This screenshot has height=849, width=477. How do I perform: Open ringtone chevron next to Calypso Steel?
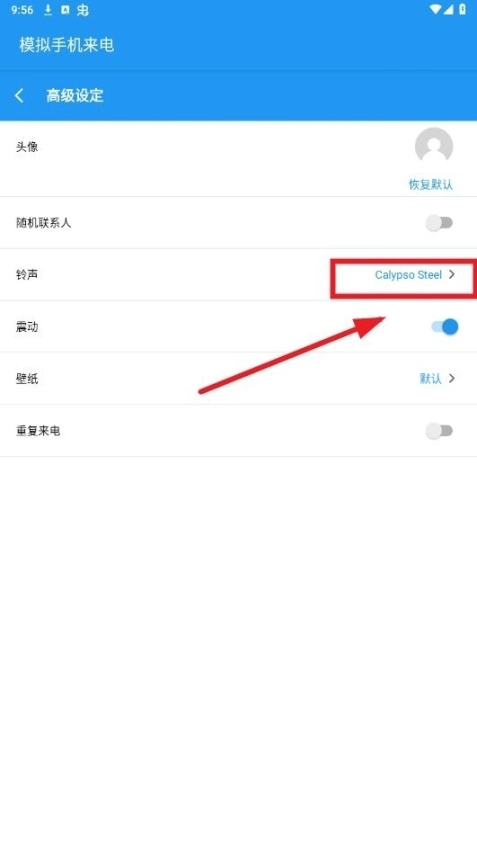[452, 275]
